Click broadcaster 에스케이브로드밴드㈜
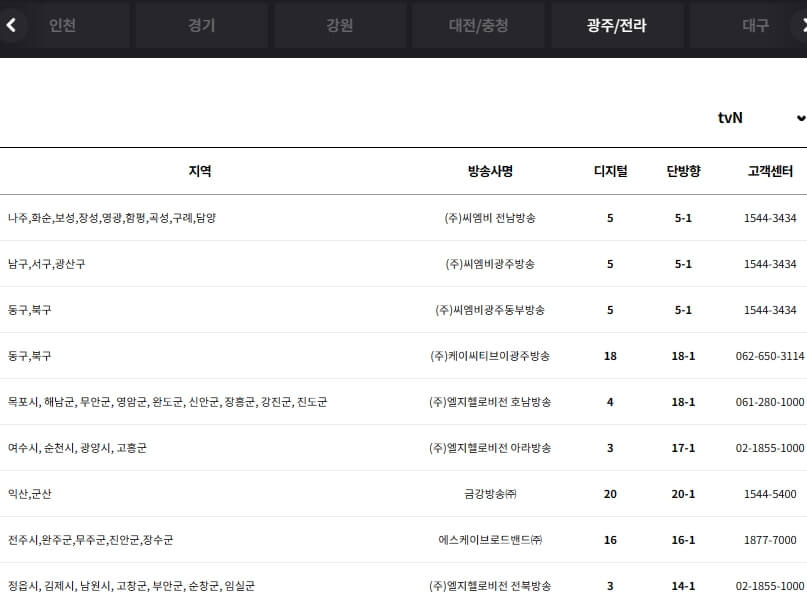 490,540
